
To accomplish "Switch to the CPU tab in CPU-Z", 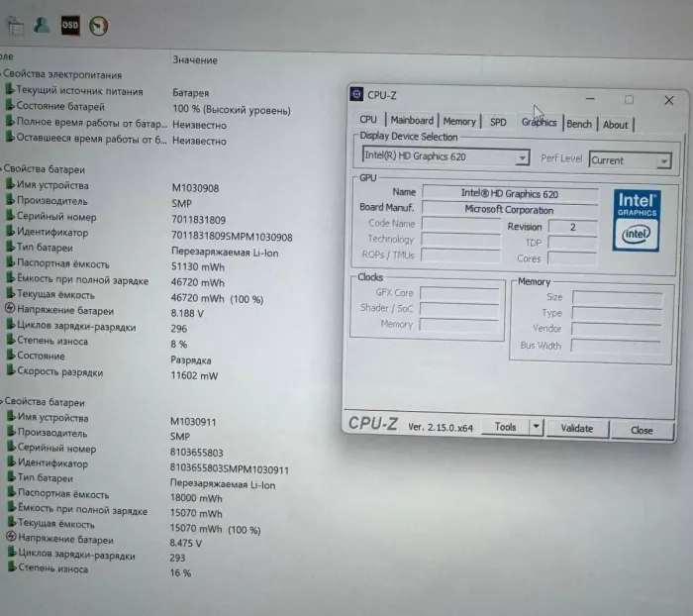I will 368,120.
